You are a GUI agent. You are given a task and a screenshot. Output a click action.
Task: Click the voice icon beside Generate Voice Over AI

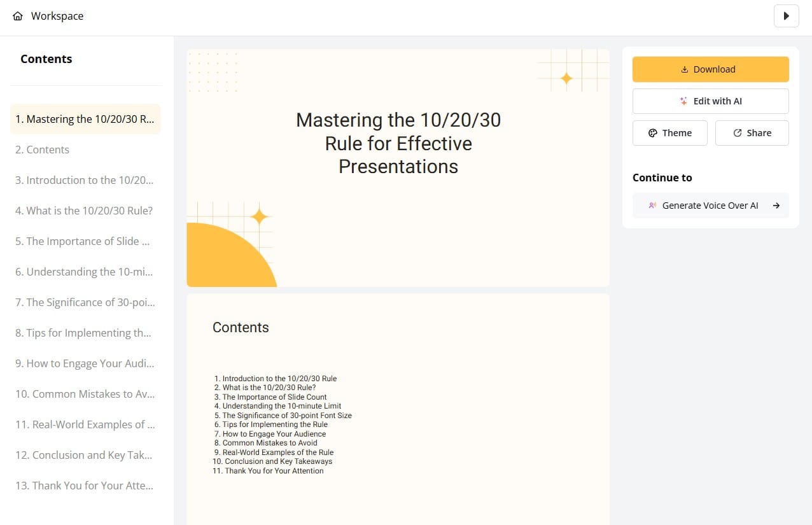[x=652, y=206]
